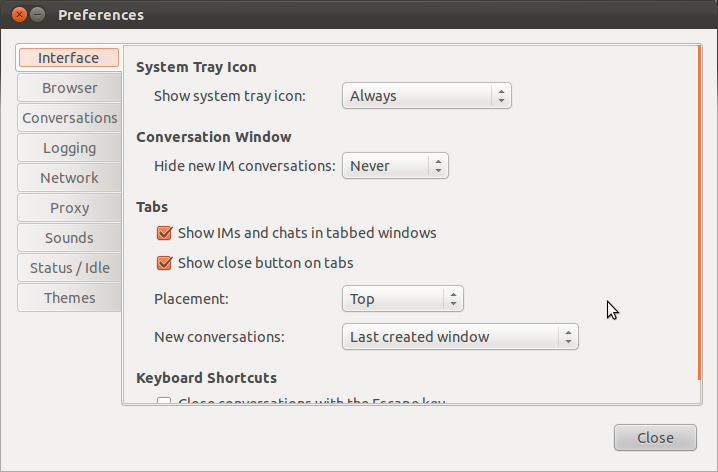Change the New conversations window dropdown
Screen dimensions: 718x472
coord(460,337)
